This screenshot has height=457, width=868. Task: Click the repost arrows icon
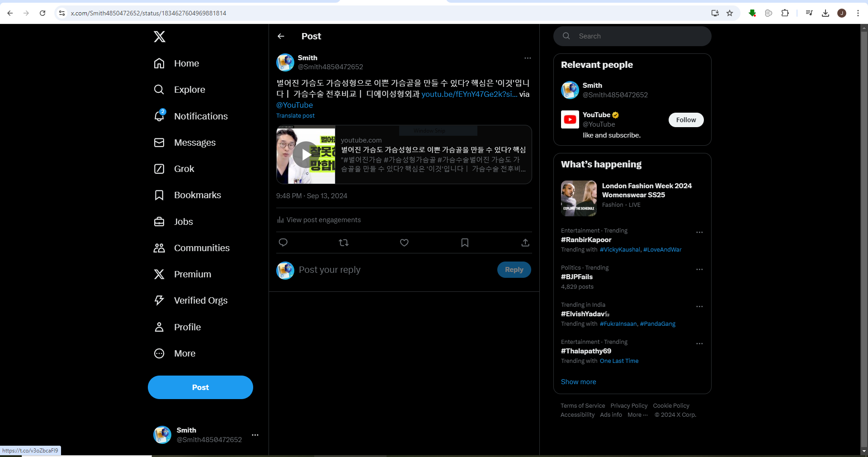[344, 243]
